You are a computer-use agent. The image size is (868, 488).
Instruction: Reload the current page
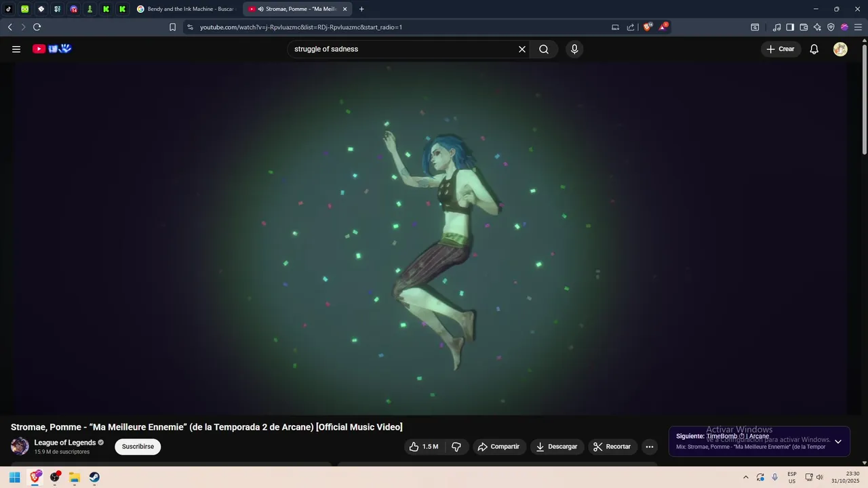coord(37,27)
